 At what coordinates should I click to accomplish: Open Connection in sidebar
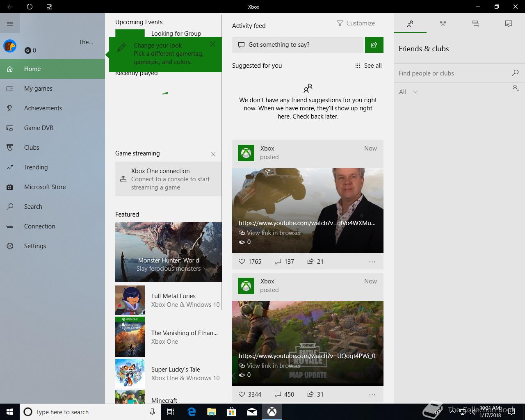(52, 226)
